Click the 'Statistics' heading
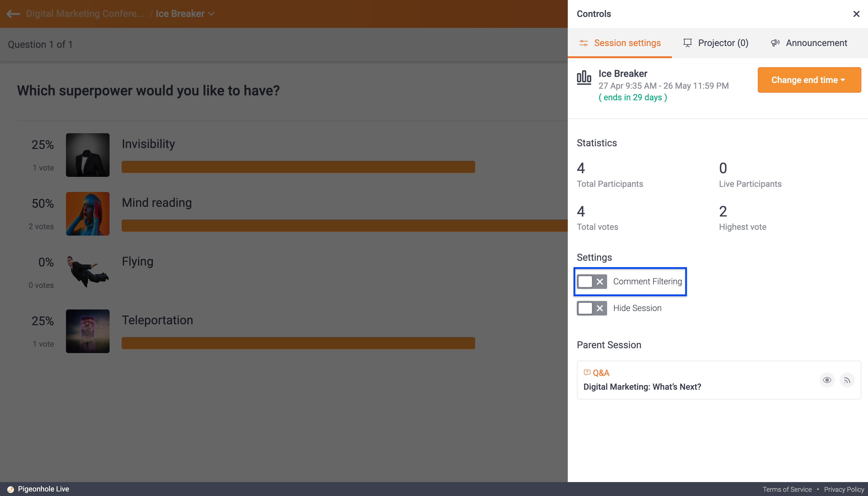The width and height of the screenshot is (868, 496). tap(597, 143)
